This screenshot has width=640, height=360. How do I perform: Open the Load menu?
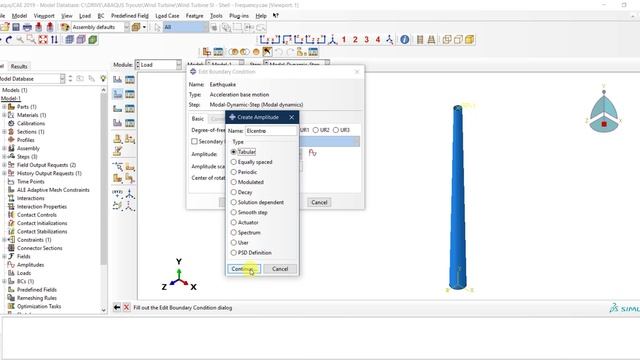click(85, 16)
